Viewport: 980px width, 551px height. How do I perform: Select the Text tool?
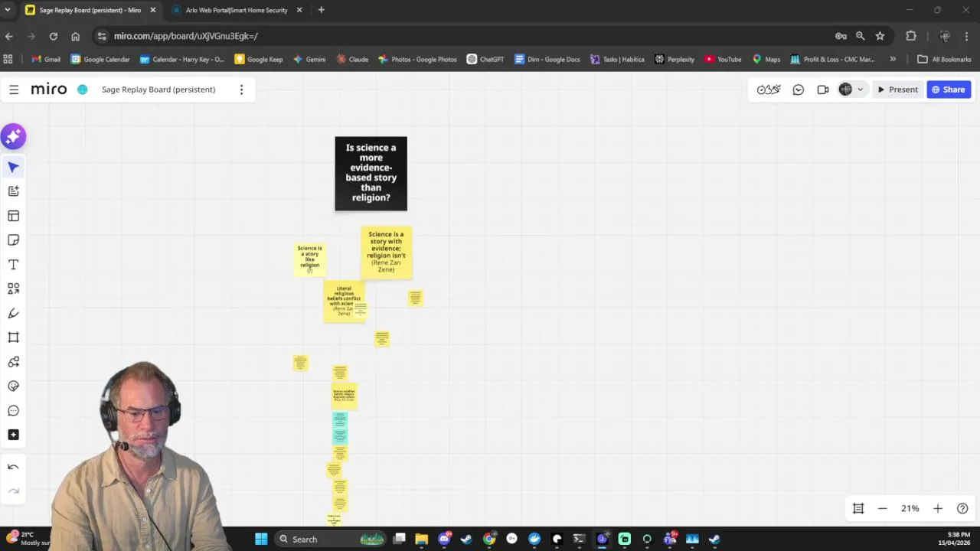coord(13,265)
